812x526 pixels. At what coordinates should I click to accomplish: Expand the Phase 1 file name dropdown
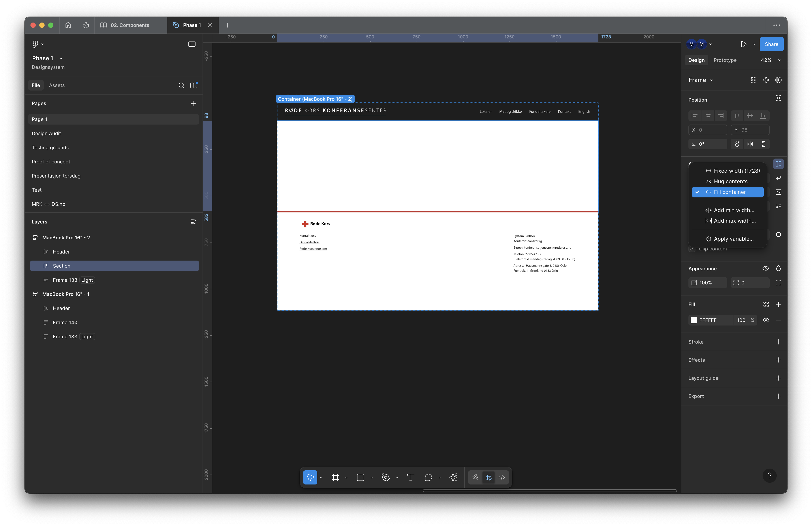click(61, 58)
